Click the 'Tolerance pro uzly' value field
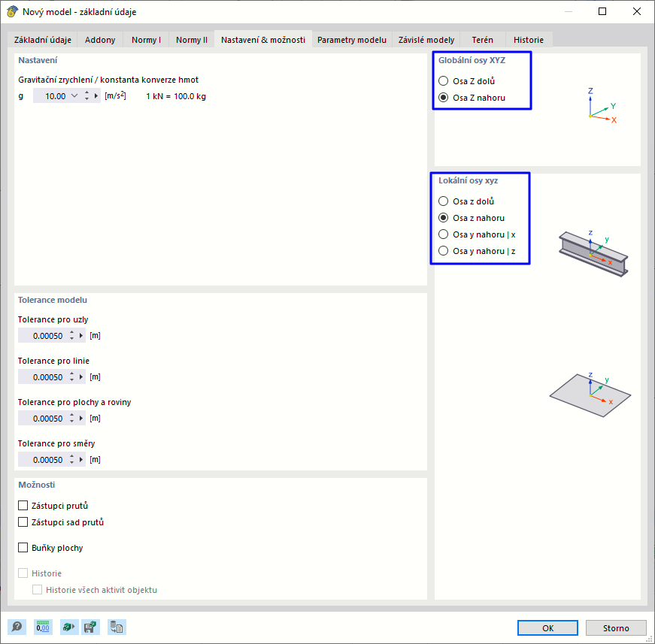The image size is (655, 644). [x=43, y=336]
